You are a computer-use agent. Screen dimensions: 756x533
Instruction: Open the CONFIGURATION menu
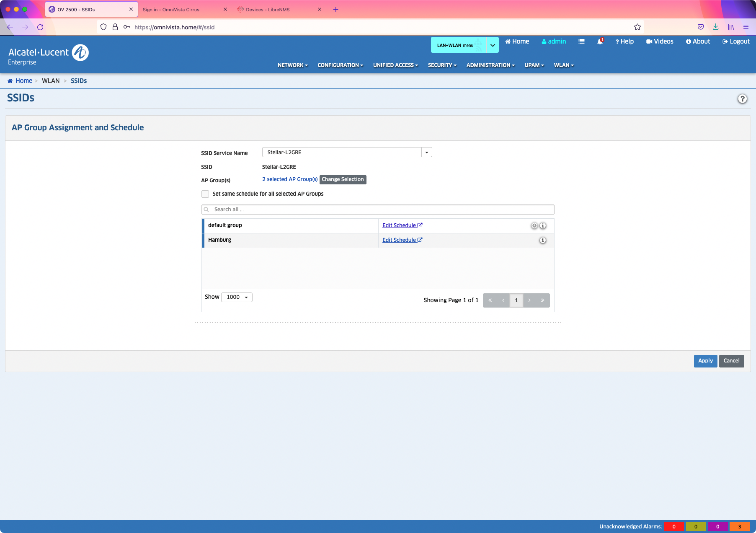click(x=340, y=65)
